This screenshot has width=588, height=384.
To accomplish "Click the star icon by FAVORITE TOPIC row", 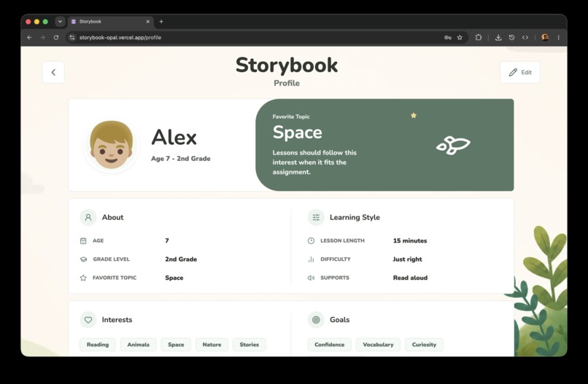I will pyautogui.click(x=83, y=278).
